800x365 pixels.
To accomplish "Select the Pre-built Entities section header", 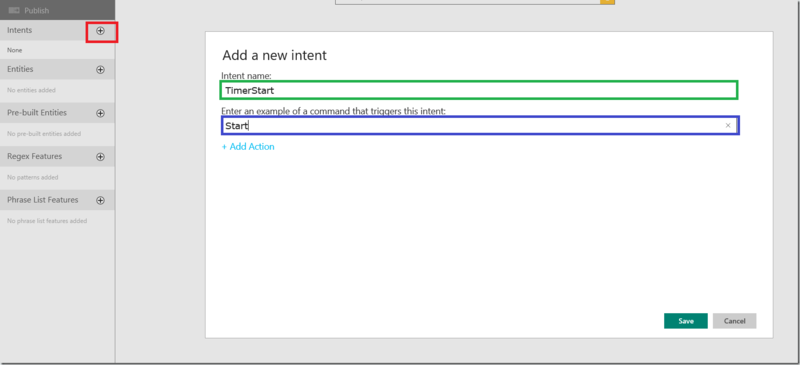I will tap(57, 113).
